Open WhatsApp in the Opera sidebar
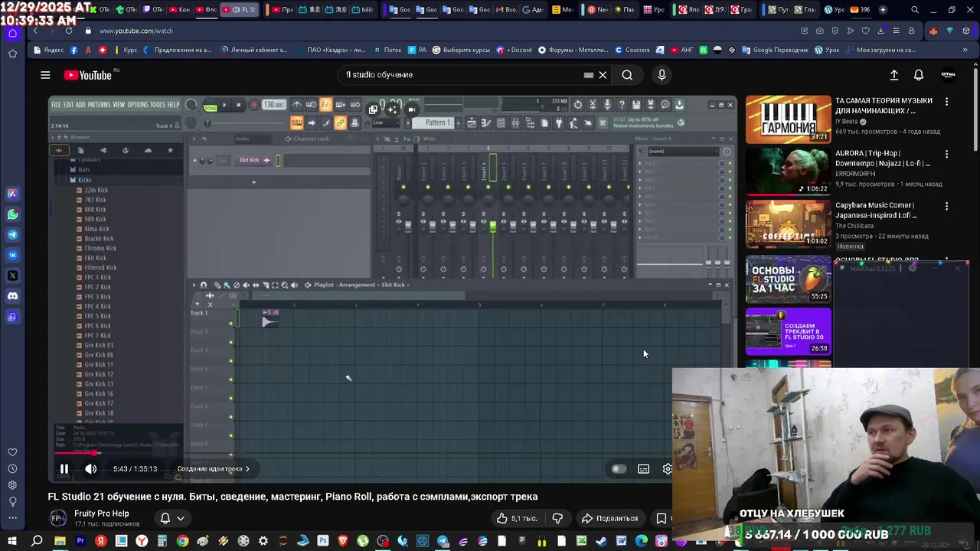The width and height of the screenshot is (980, 551). (12, 214)
